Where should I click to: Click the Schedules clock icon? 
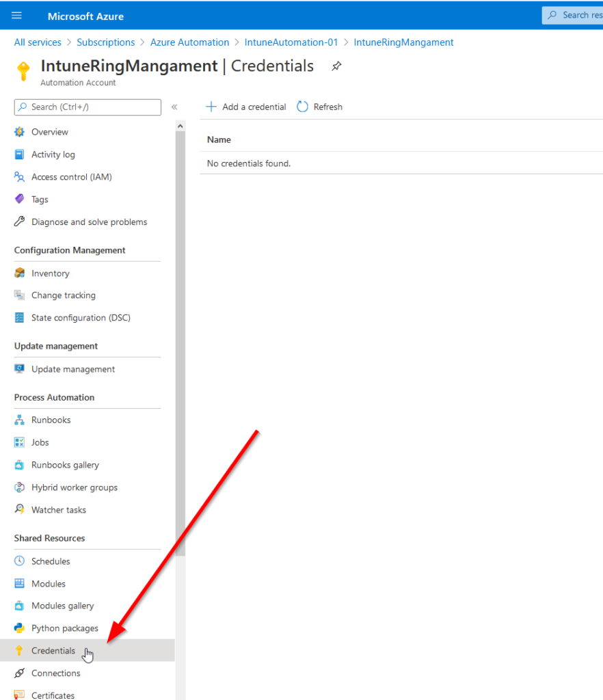click(x=19, y=561)
